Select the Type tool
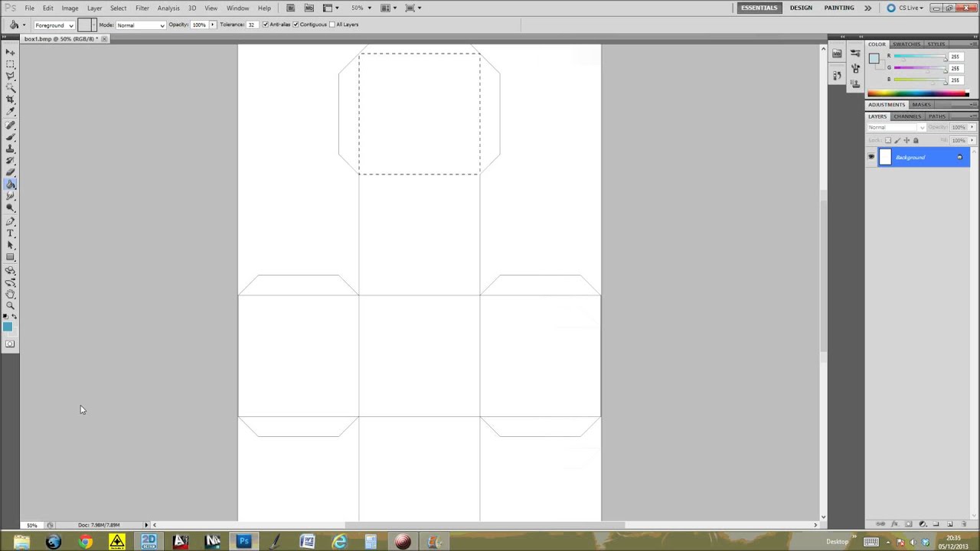 11,233
